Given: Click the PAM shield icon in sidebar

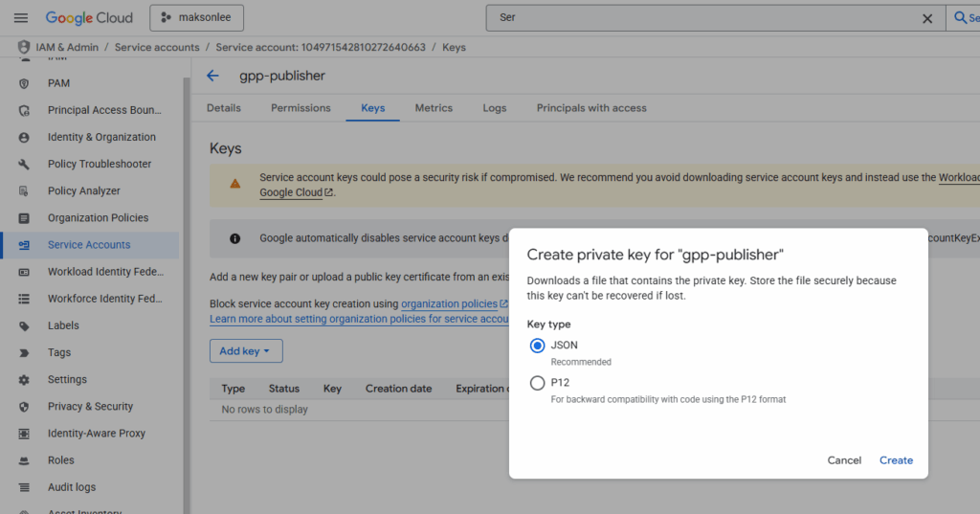Looking at the screenshot, I should pos(25,83).
